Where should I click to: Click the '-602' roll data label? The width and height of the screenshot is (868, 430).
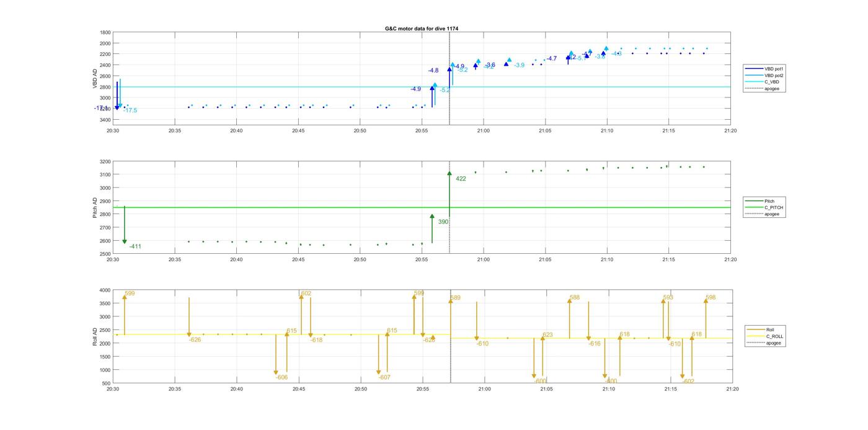[x=688, y=382]
